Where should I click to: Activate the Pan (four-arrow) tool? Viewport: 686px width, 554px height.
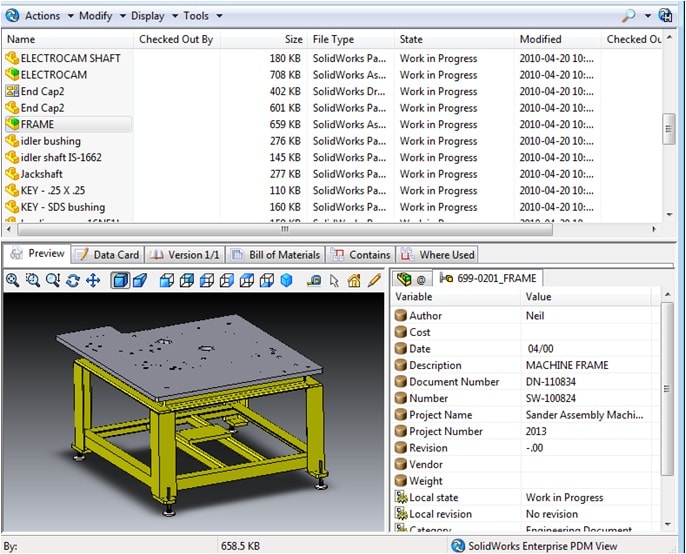click(x=93, y=281)
